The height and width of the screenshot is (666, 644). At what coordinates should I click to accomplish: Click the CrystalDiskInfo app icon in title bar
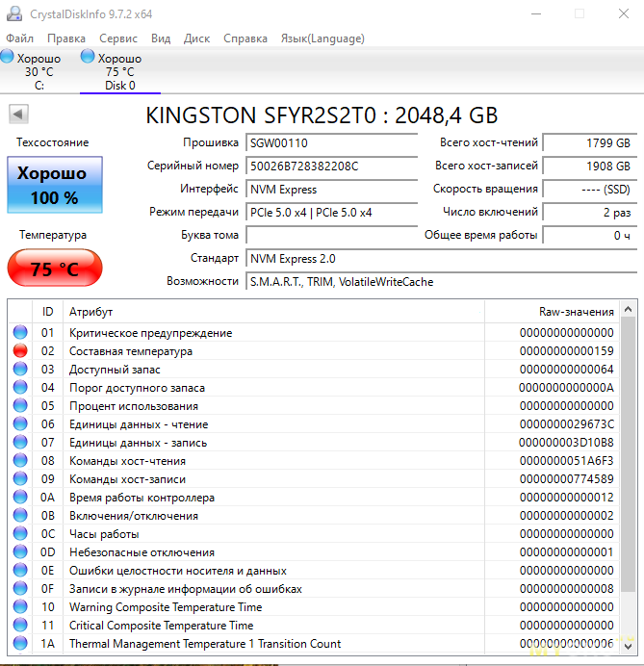click(x=13, y=14)
